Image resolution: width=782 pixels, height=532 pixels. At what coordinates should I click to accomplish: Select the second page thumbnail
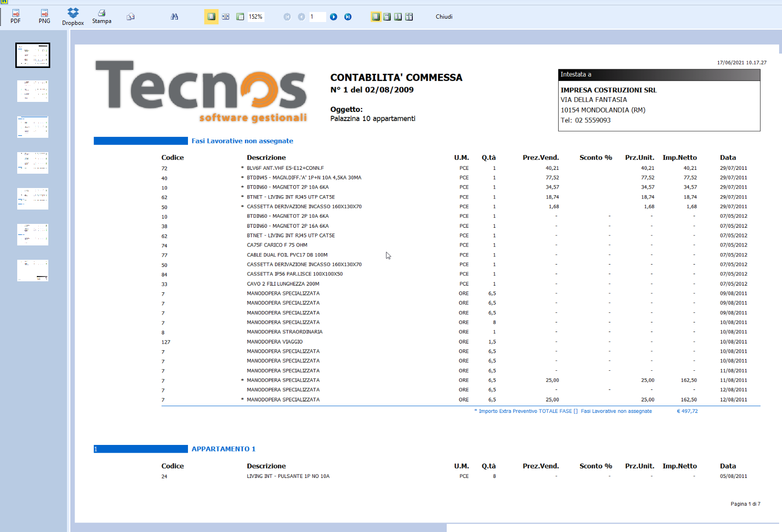pos(33,91)
